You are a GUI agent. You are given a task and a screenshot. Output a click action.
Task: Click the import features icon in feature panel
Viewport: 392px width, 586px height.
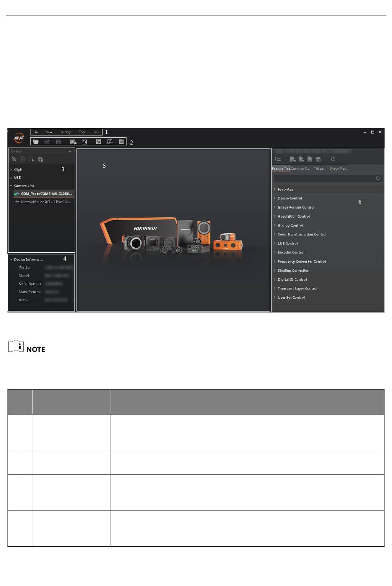tap(293, 159)
